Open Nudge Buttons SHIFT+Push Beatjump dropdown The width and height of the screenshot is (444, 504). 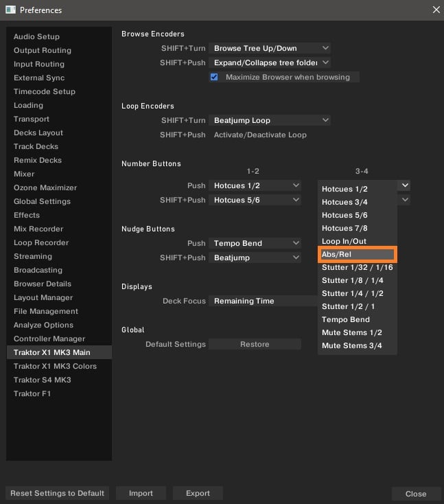[x=255, y=257]
